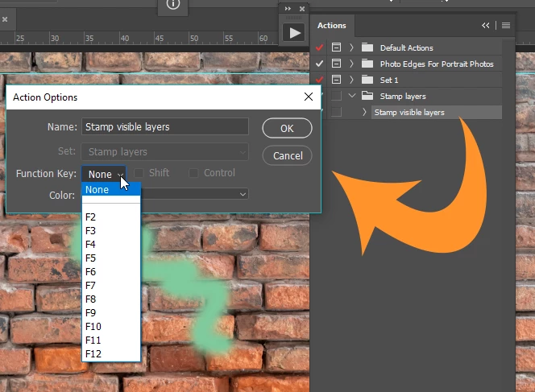Choose F7 from the function key list

click(x=111, y=285)
